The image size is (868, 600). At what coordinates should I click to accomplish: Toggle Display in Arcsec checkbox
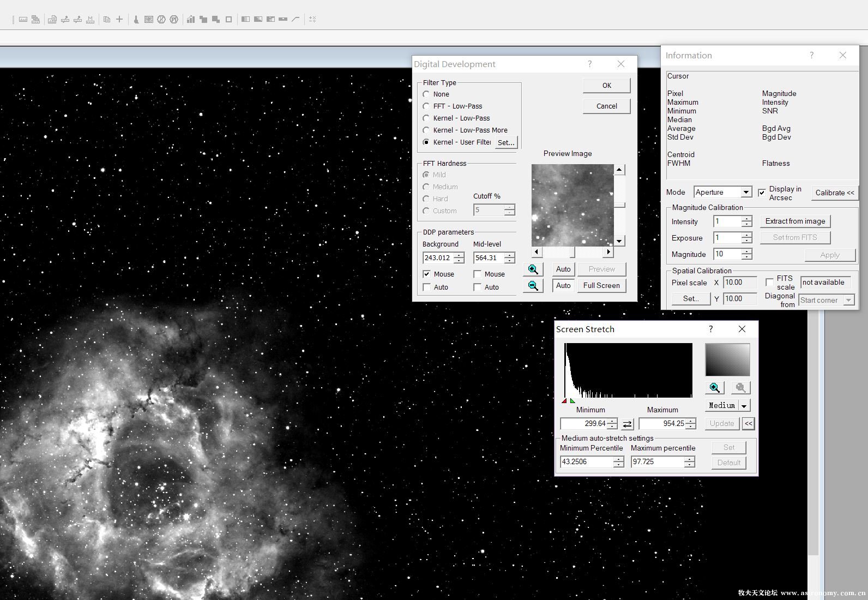tap(762, 193)
